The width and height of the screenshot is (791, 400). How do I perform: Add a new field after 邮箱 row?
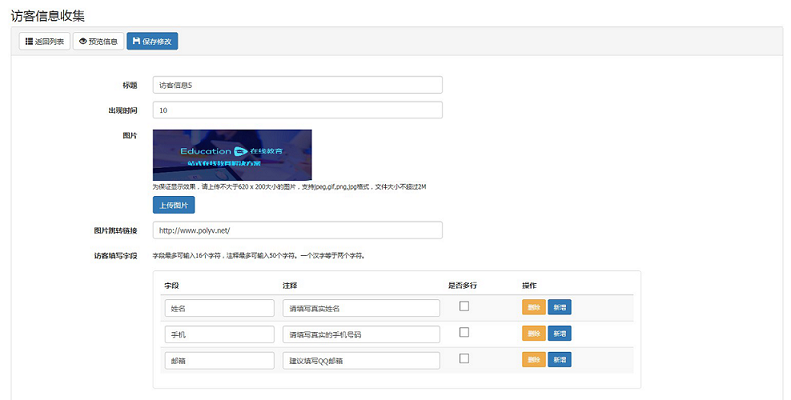(559, 359)
